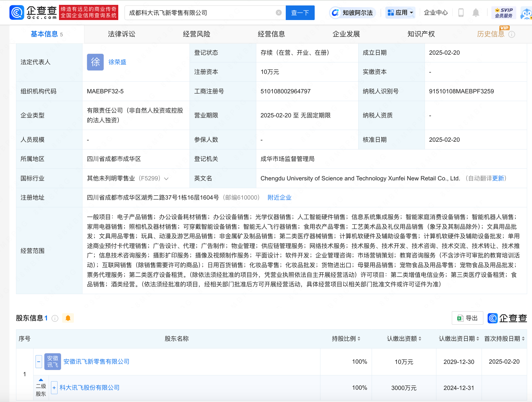Click the orange bell beside 股东信息
This screenshot has width=532, height=402.
[68, 318]
